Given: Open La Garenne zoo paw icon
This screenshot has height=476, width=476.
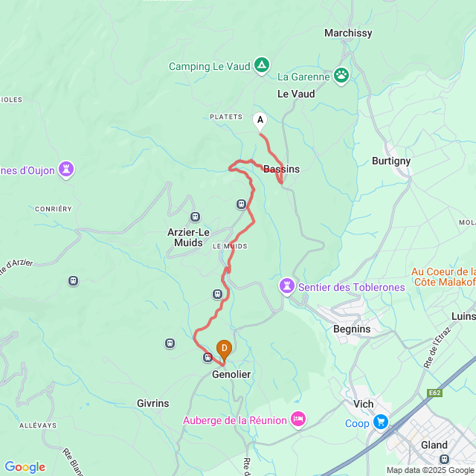Looking at the screenshot, I should [x=341, y=76].
